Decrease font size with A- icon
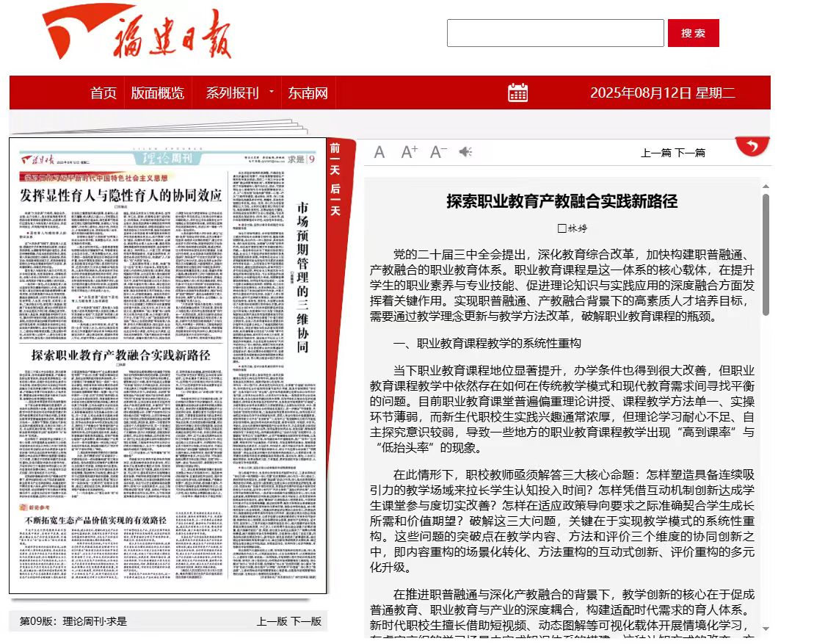This screenshot has width=814, height=644. coord(439,152)
